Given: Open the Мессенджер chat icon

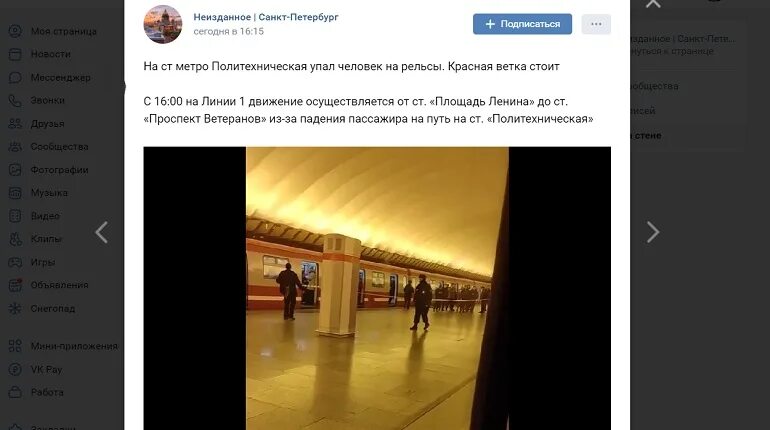Looking at the screenshot, I should click(15, 78).
